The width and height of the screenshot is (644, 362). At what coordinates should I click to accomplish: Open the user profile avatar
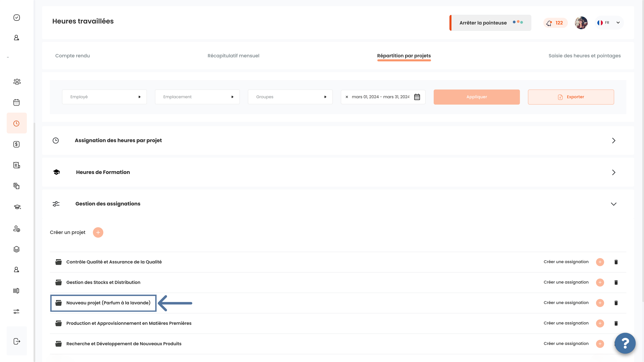pos(581,23)
